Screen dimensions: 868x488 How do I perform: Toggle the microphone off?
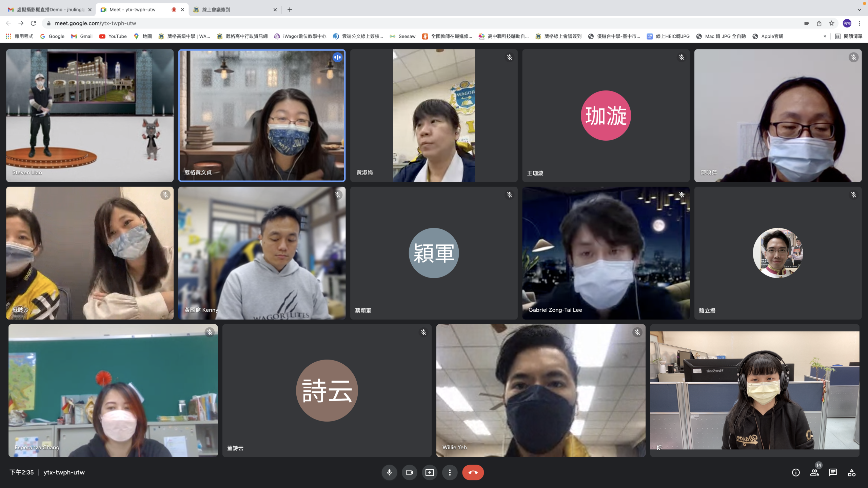(x=389, y=472)
